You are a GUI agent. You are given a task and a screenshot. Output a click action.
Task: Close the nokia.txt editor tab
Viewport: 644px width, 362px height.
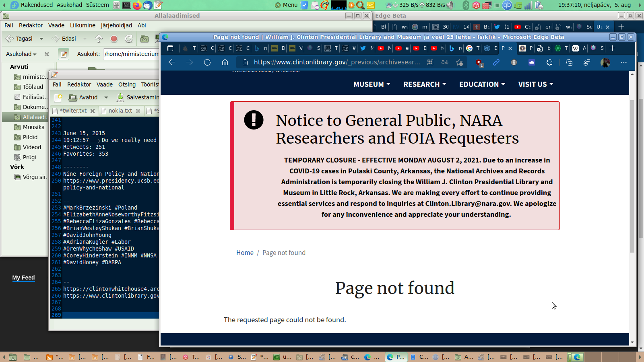[x=138, y=111]
